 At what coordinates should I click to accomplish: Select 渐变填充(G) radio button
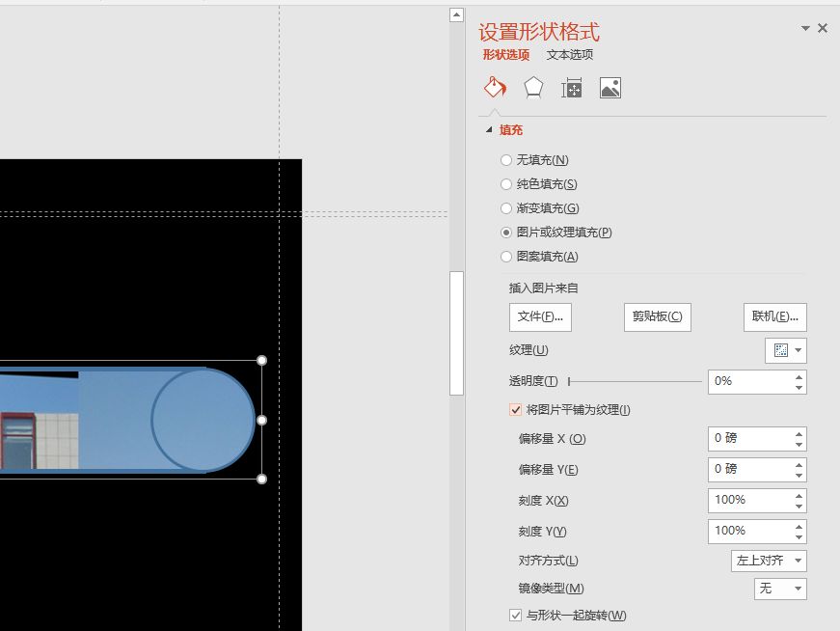[x=505, y=208]
